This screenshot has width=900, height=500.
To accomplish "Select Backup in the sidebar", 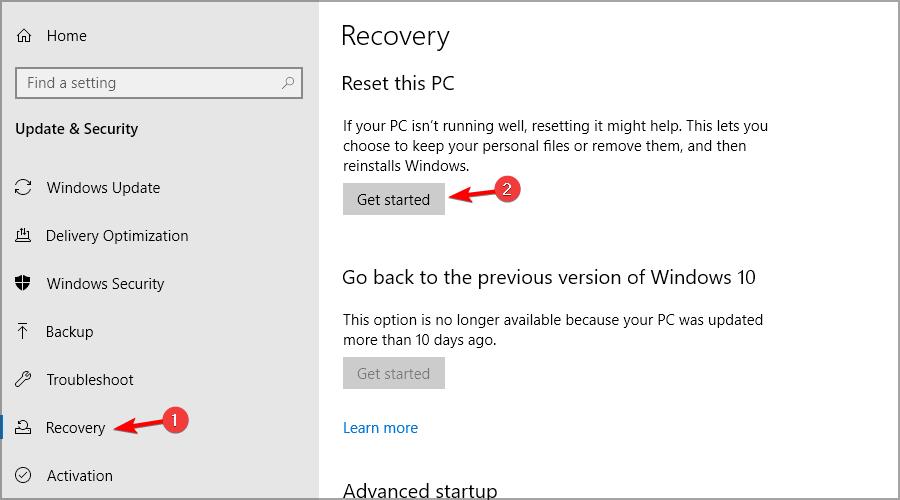I will click(x=69, y=332).
